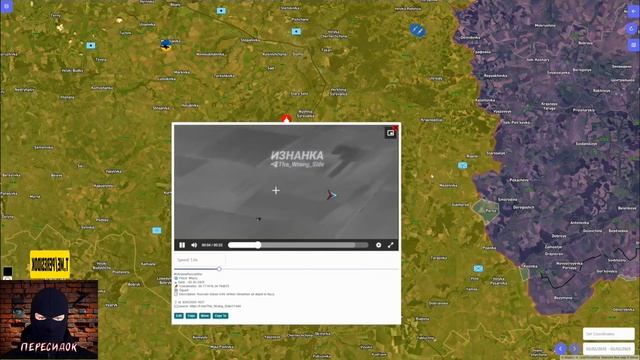Select the dark-blue oval unit marker near the purple zone
The height and width of the screenshot is (360, 640).
point(417,30)
